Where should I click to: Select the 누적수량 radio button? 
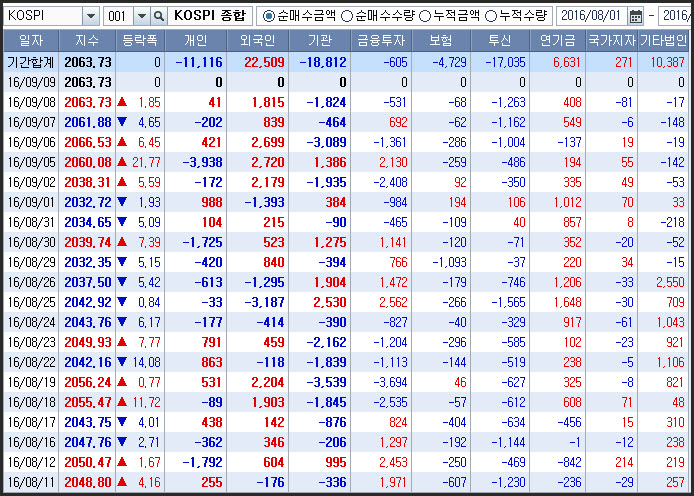point(491,16)
